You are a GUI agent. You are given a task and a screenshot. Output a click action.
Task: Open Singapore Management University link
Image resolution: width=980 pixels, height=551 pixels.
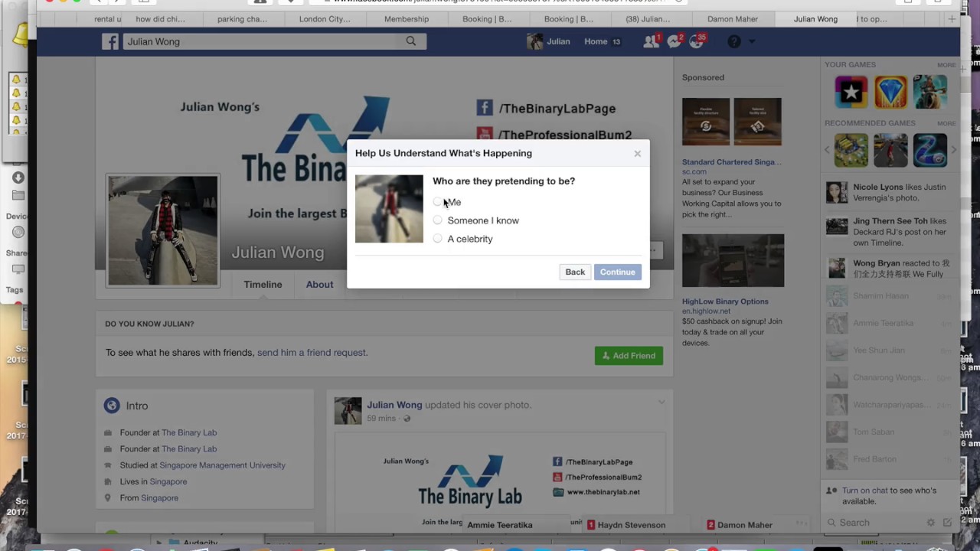223,465
